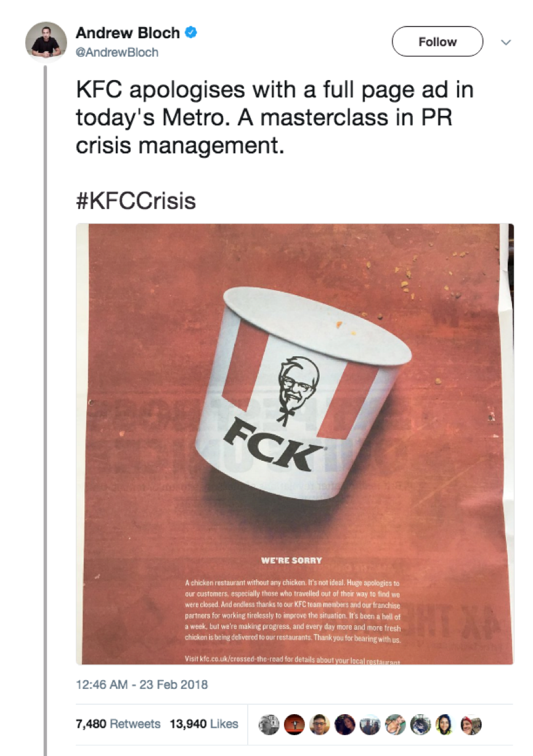Open the #KFCCrisis hashtag
The image size is (533, 756).
coord(136,201)
